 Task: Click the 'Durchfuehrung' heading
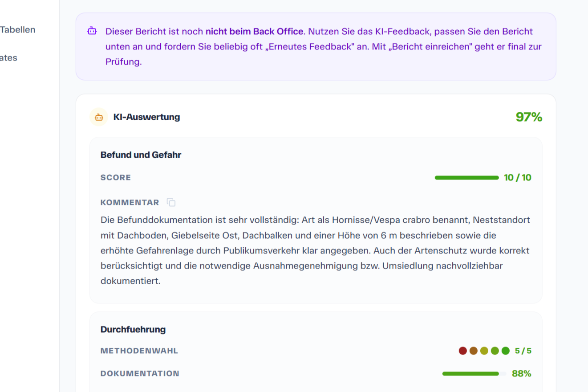click(x=133, y=330)
